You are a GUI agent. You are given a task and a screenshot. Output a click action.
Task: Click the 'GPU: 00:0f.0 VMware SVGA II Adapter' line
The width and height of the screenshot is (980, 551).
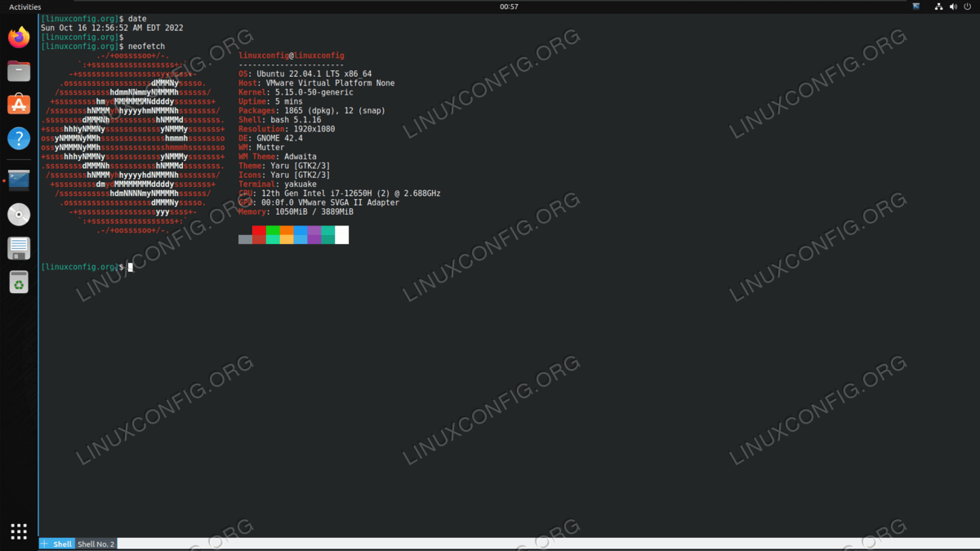click(x=319, y=202)
